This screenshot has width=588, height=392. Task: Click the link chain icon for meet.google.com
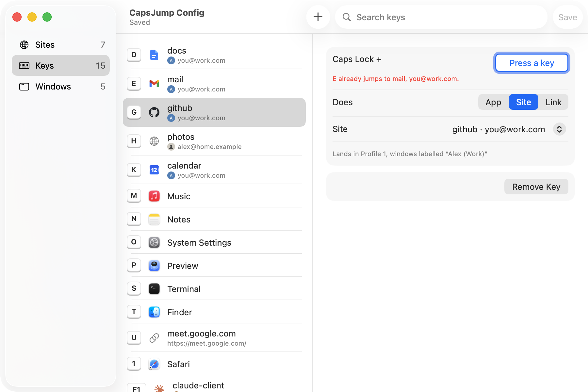coord(154,338)
